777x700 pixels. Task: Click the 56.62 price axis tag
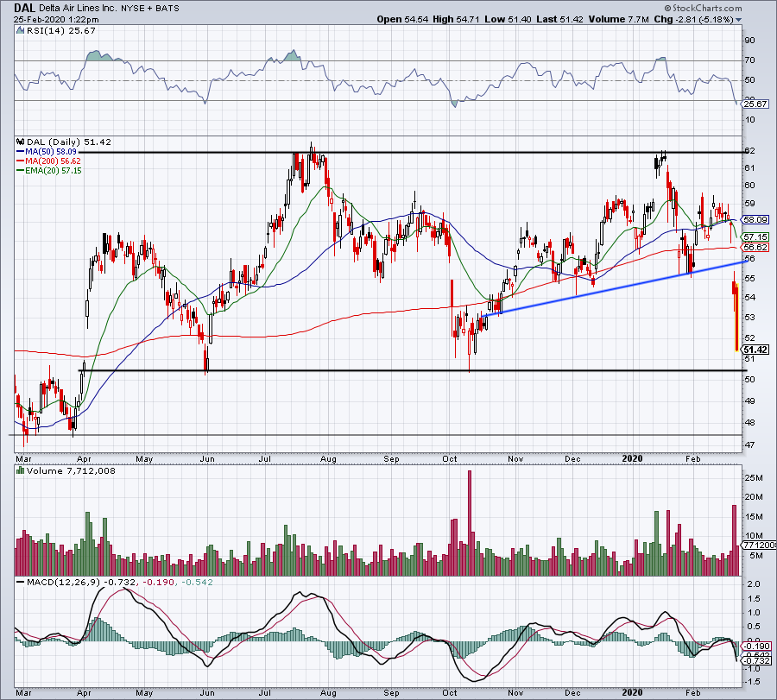tap(755, 247)
